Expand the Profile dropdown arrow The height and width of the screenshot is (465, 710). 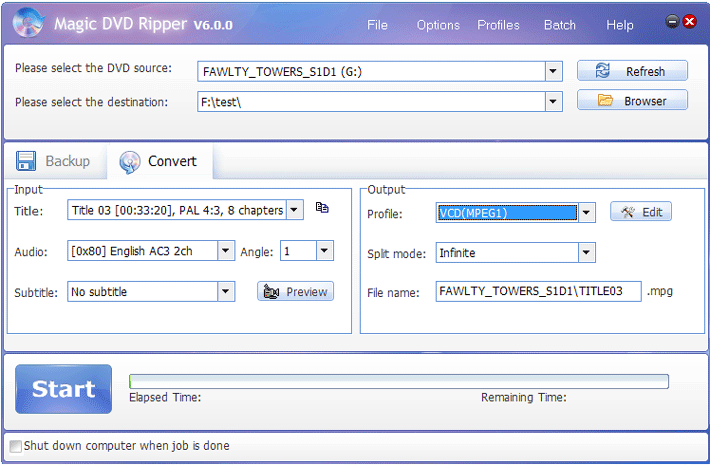(x=586, y=212)
